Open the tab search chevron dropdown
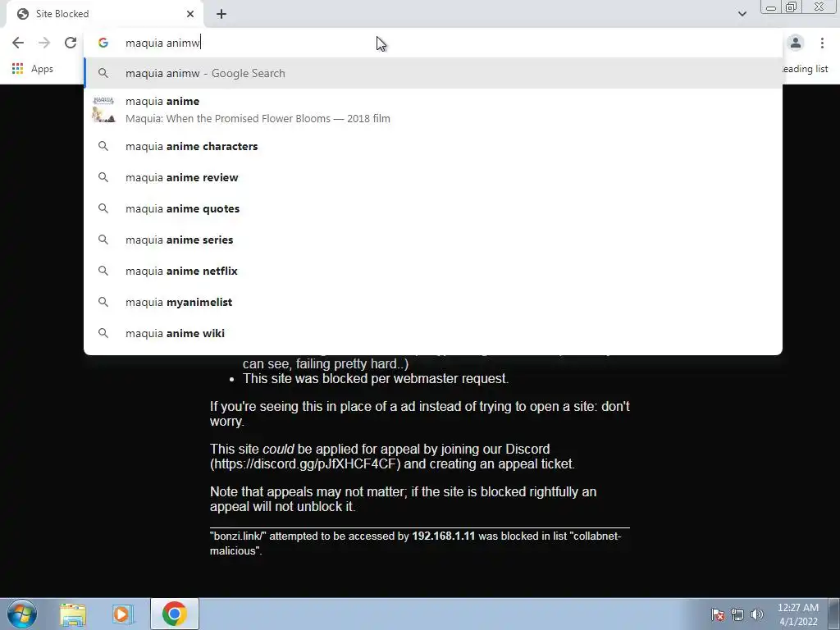Viewport: 840px width, 630px height. click(x=742, y=14)
